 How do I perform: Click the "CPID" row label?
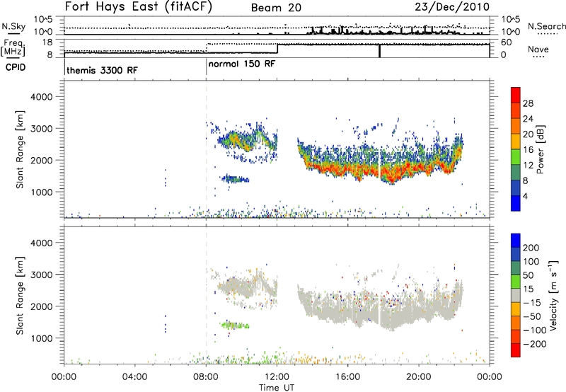16,67
